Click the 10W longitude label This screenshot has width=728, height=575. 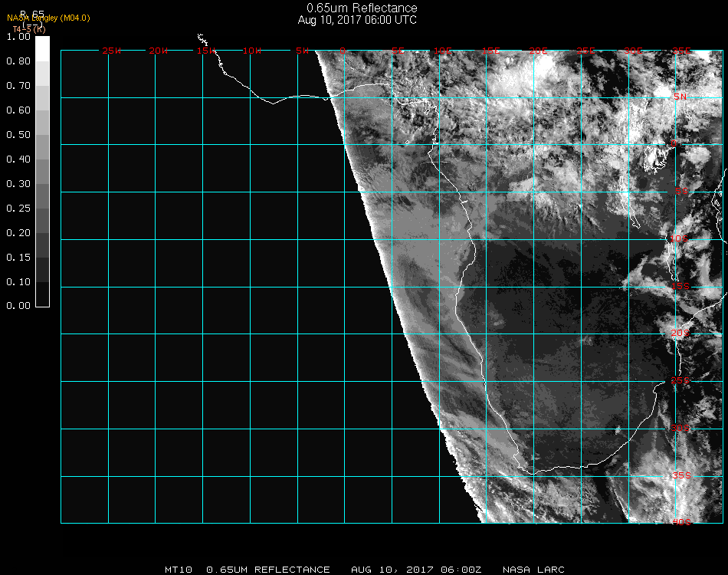click(x=252, y=51)
